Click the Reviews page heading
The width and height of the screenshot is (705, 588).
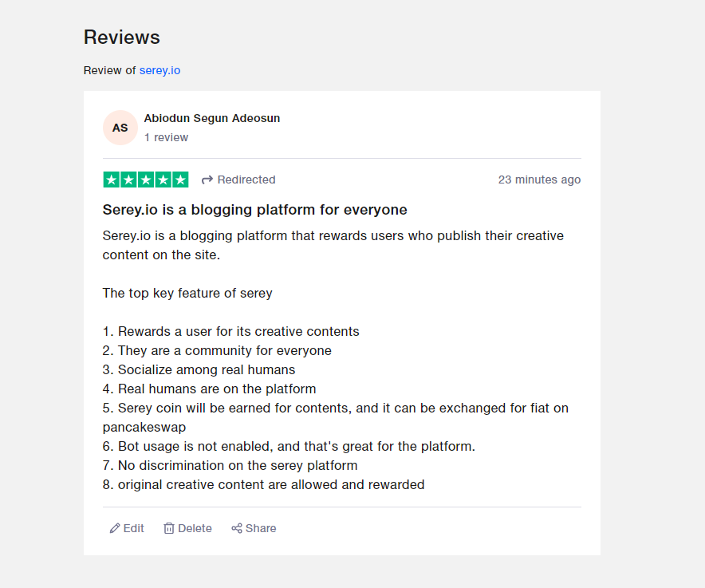[x=122, y=37]
